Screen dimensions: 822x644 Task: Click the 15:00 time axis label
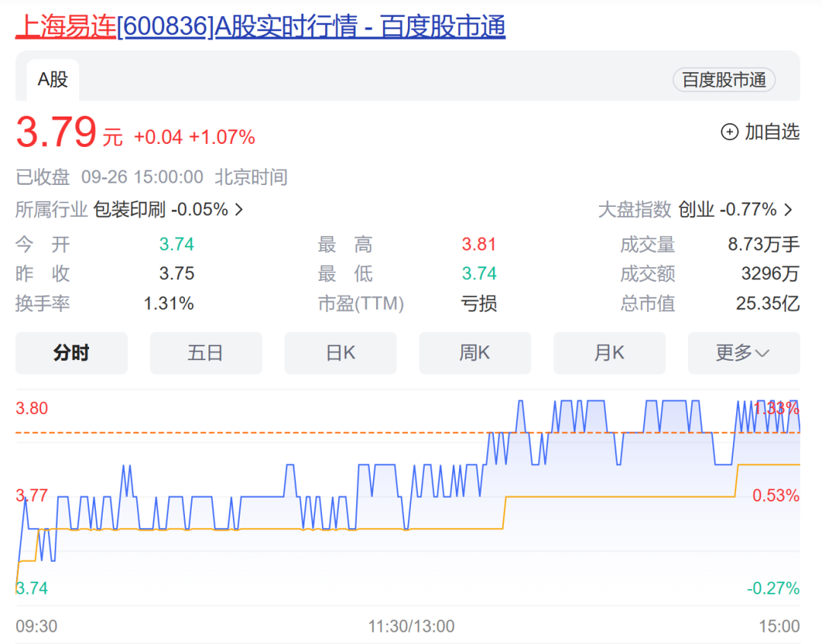tap(779, 626)
